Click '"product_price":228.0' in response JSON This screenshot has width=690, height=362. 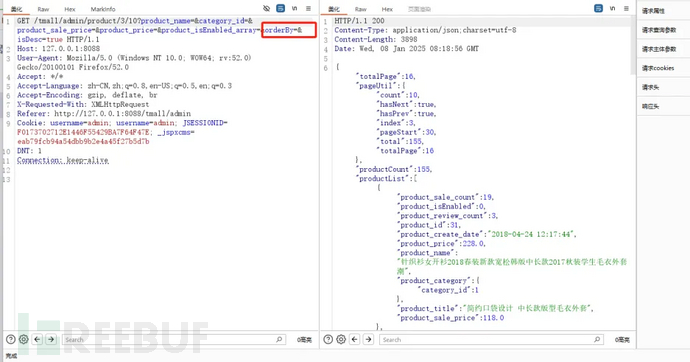tap(441, 243)
